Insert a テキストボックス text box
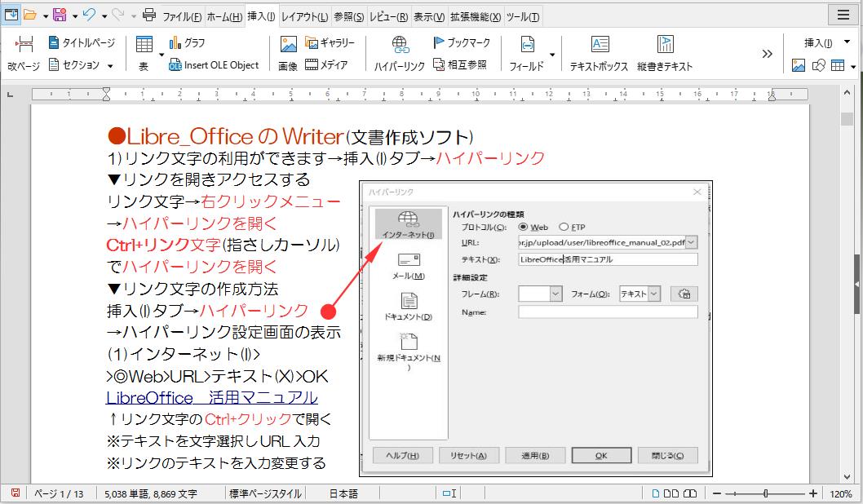Screen dimensions: 863x504 [599, 53]
